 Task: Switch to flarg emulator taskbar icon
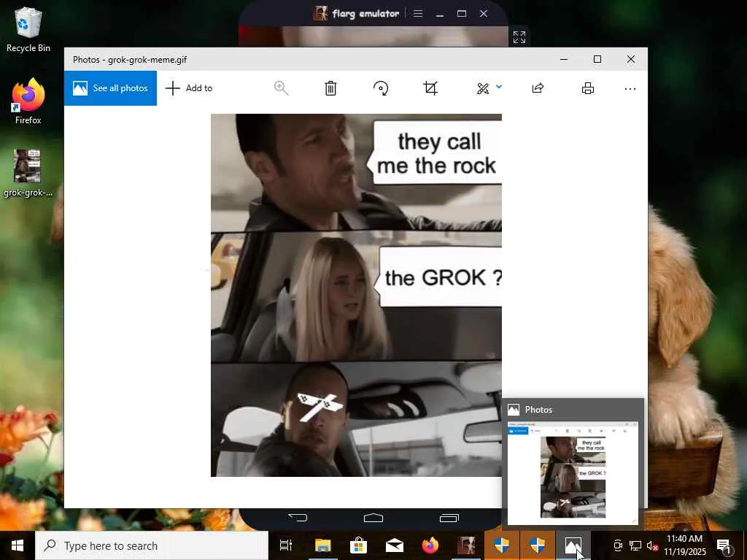pos(466,545)
